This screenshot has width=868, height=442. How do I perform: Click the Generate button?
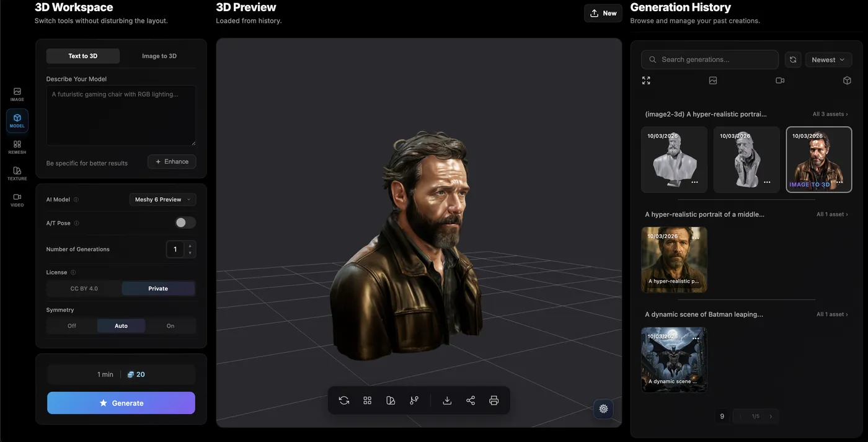pos(121,403)
